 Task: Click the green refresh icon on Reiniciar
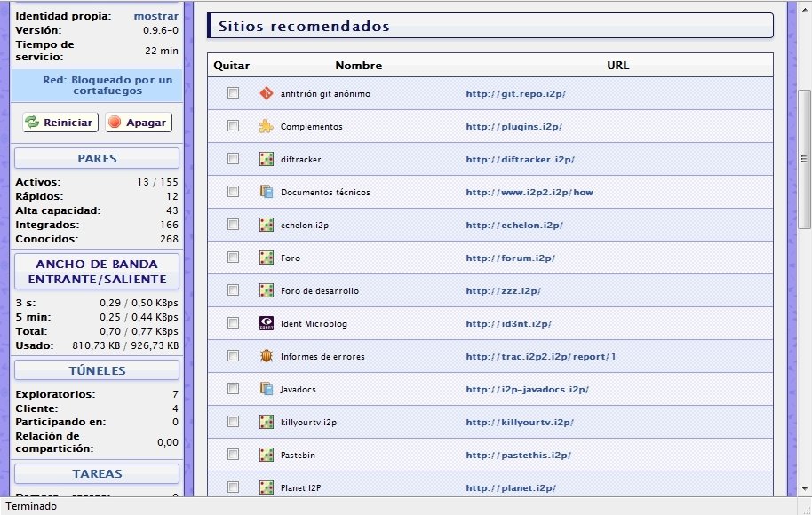coord(32,123)
